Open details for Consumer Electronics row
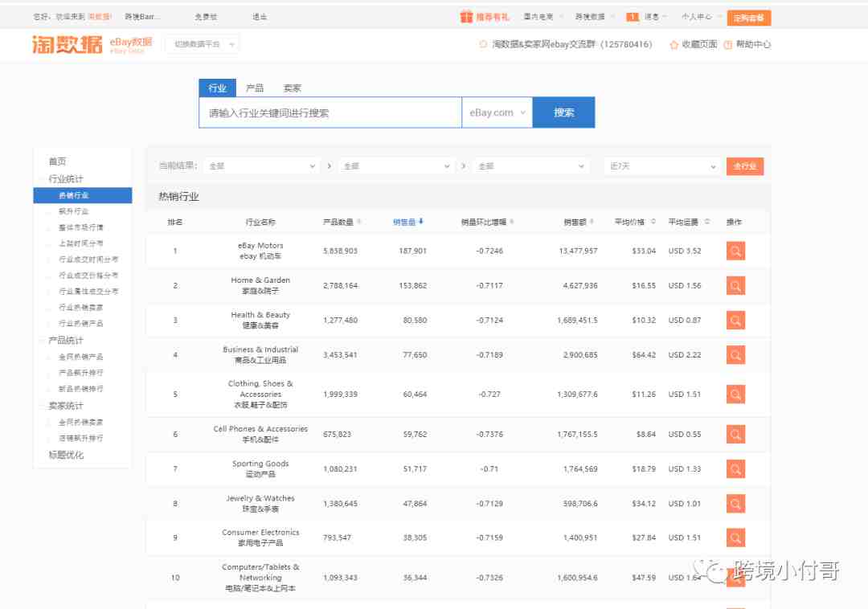The width and height of the screenshot is (868, 609). tap(735, 537)
